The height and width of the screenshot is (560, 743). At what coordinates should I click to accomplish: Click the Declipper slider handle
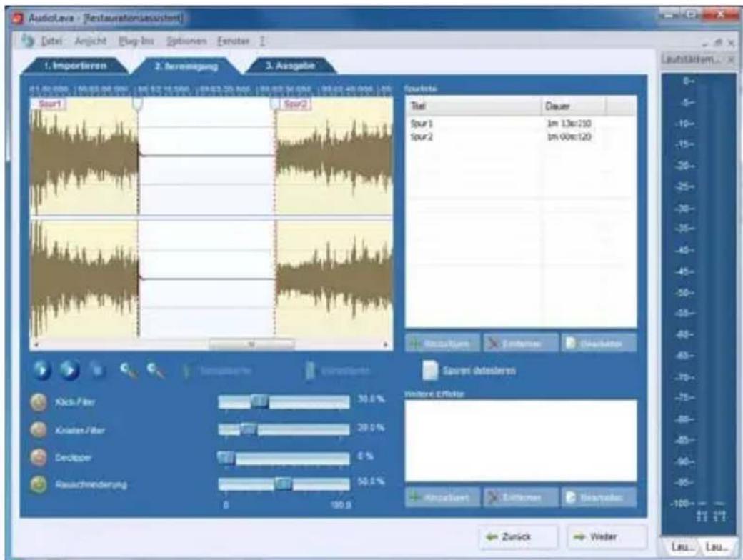[x=226, y=458]
